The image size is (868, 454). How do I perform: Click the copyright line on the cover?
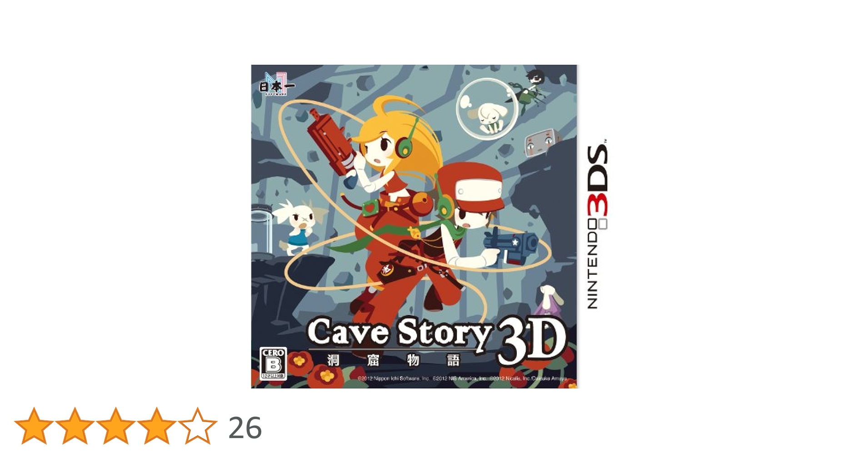point(462,378)
